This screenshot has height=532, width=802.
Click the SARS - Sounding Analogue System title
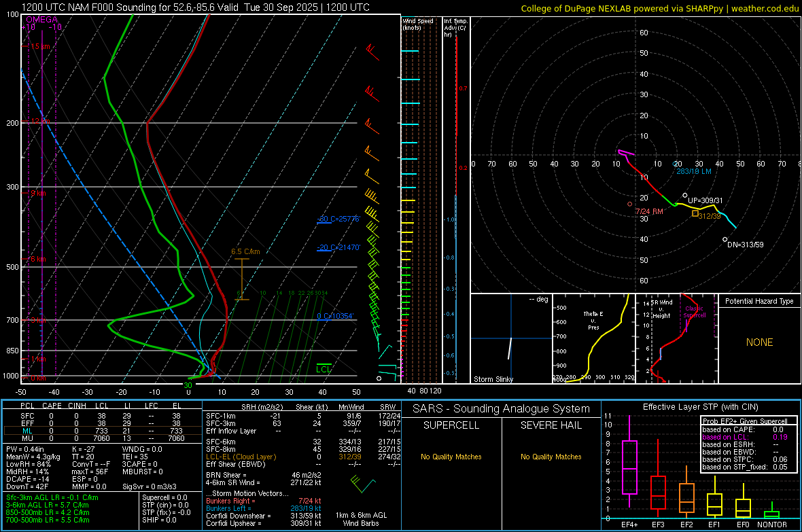point(501,409)
